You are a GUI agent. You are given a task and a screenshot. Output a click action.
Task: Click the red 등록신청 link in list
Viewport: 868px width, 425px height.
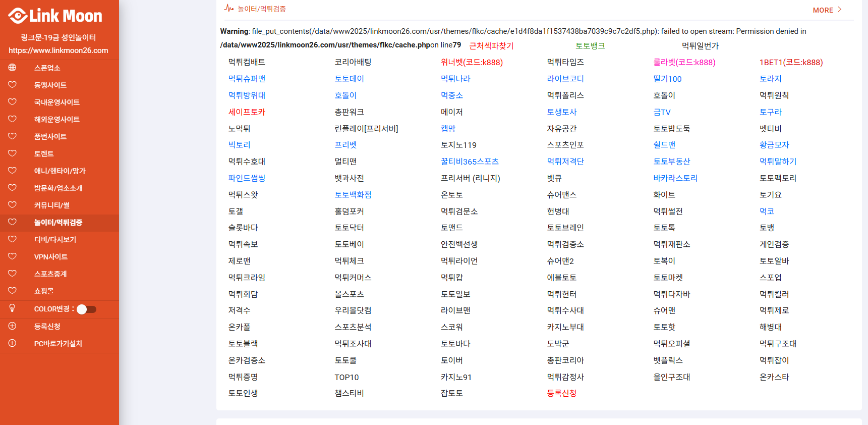pos(561,393)
